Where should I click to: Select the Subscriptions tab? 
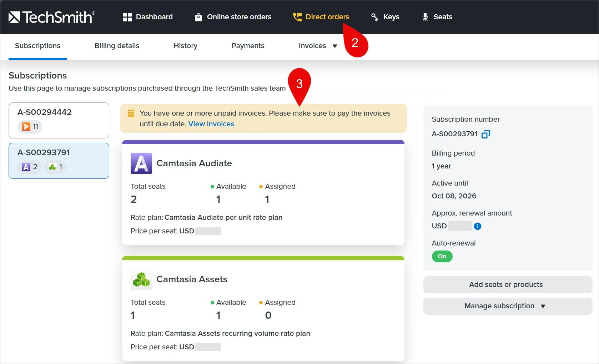tap(38, 46)
